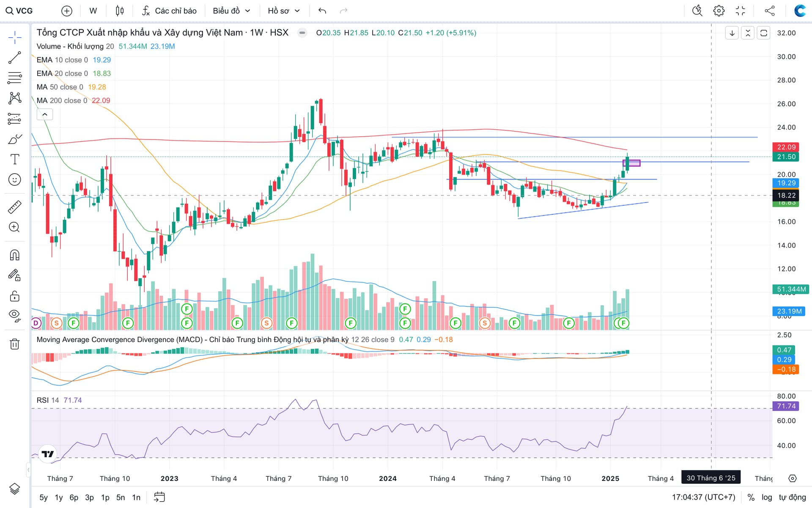The image size is (812, 508).
Task: Open the emoji icons tool
Action: point(15,179)
